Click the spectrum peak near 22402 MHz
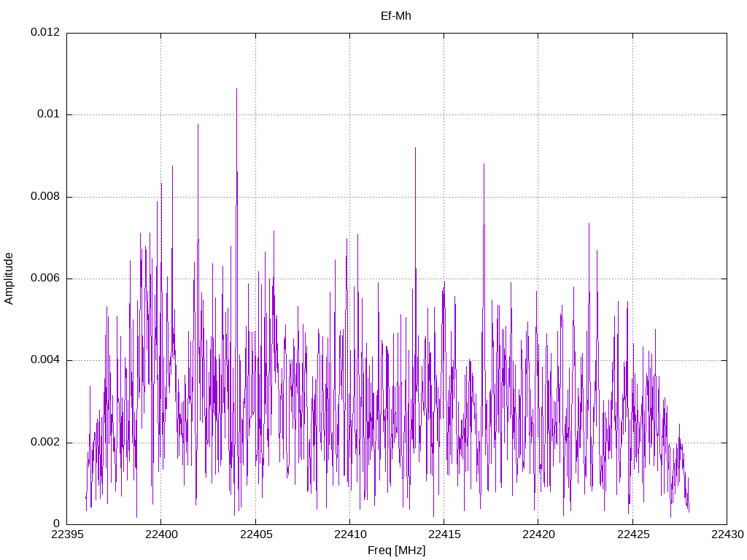The width and height of the screenshot is (747, 560). (198, 125)
